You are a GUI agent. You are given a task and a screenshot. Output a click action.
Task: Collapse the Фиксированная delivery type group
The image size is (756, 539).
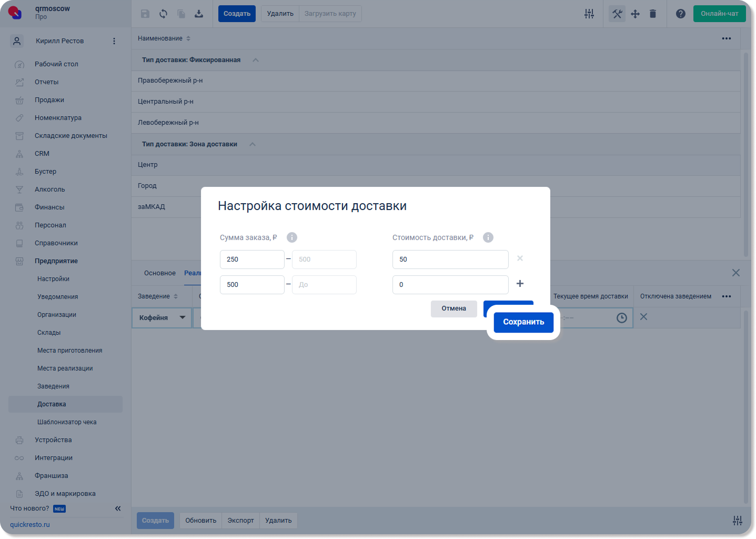coord(256,60)
